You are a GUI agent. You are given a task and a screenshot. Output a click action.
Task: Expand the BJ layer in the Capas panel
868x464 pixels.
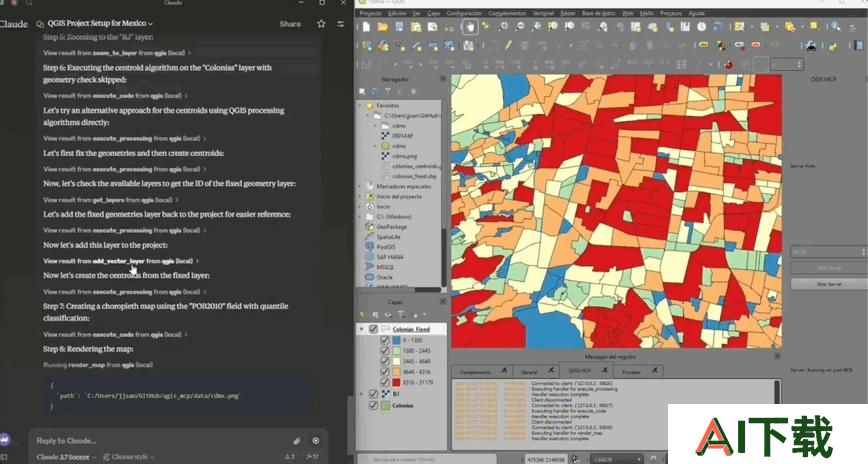tap(362, 394)
